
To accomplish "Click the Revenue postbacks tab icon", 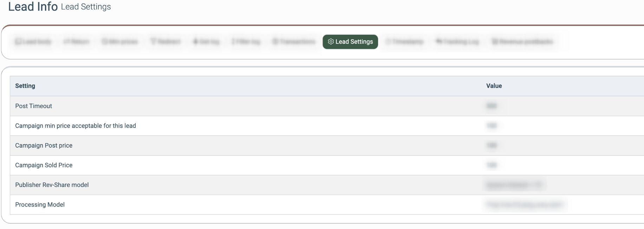I will coord(495,42).
